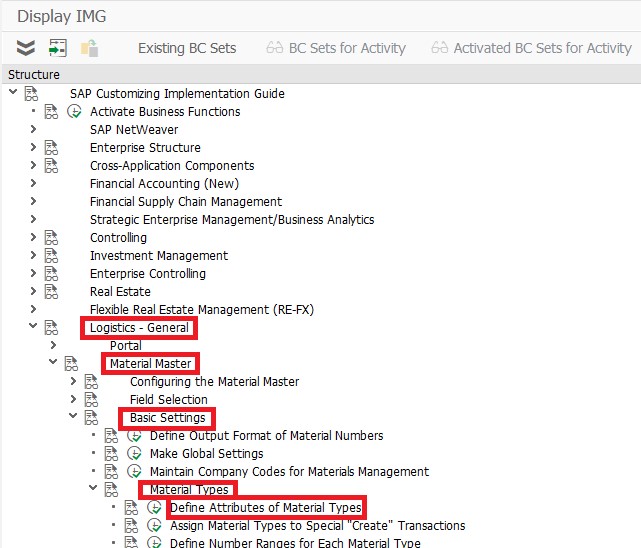Image resolution: width=641 pixels, height=548 pixels.
Task: Execute Assign Material Types to Special Create Transactions
Action: coord(155,525)
